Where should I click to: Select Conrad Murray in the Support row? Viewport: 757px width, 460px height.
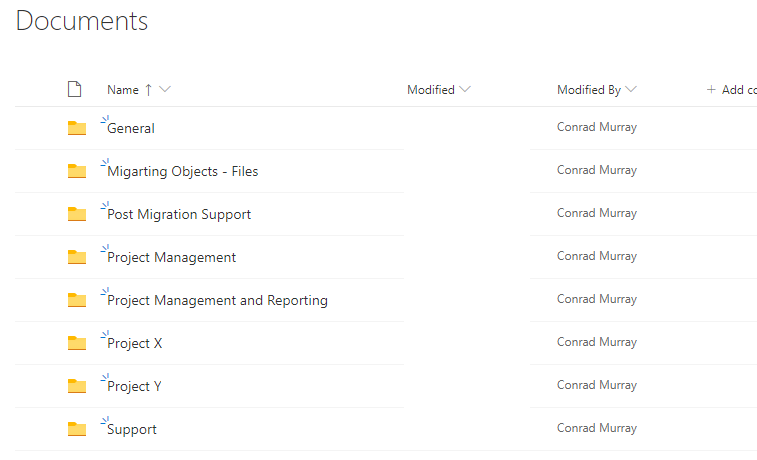[x=597, y=428]
